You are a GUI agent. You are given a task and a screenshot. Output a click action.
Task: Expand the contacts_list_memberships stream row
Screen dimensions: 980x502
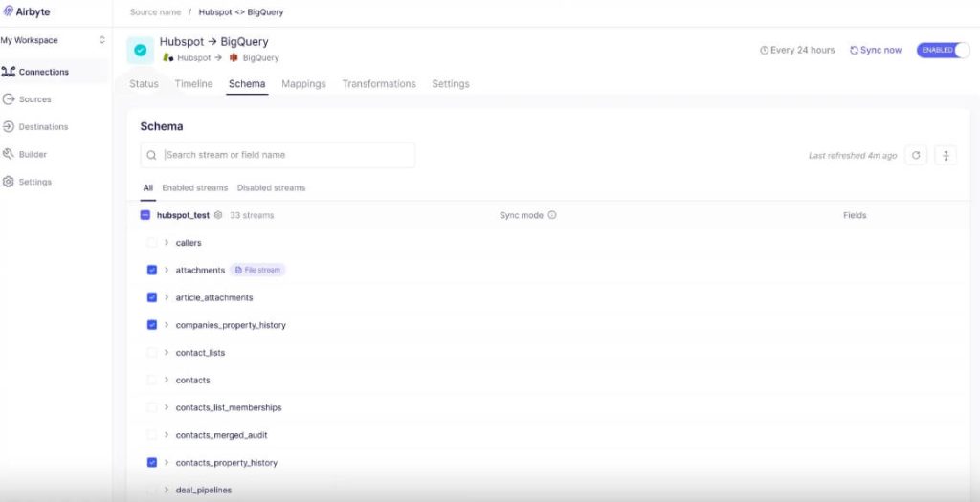point(167,407)
